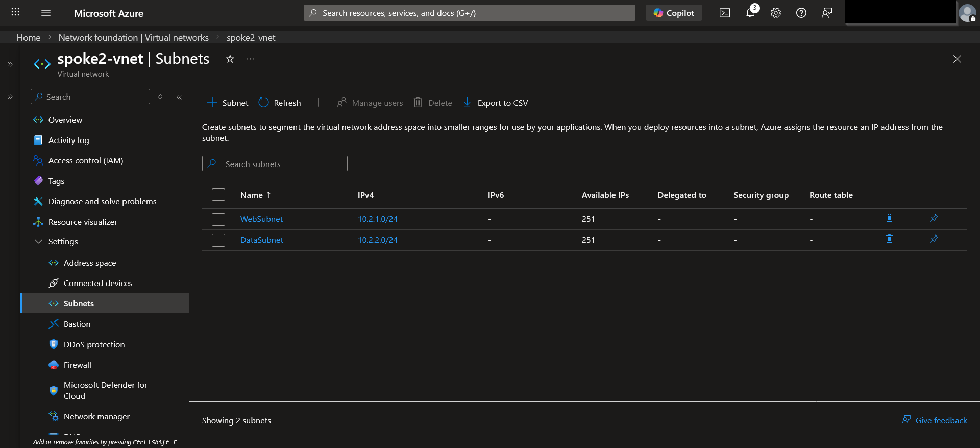Screen dimensions: 980x448
Task: Add a new Subnet
Action: click(x=228, y=103)
